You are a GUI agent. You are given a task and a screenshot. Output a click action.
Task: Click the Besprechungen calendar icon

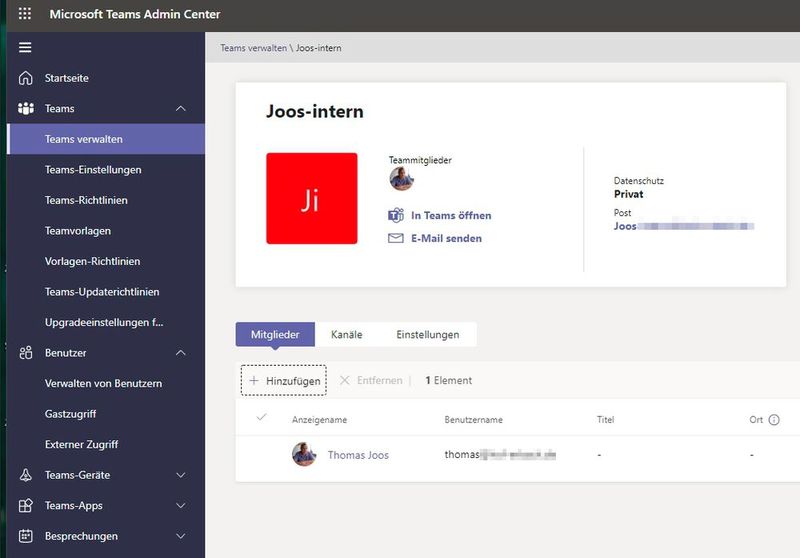(x=26, y=536)
